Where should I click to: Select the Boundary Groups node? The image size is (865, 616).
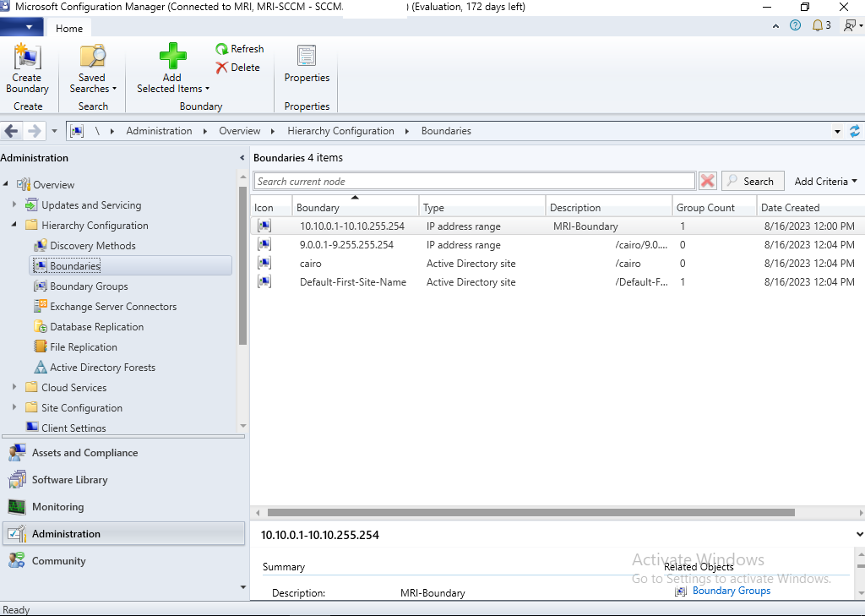click(x=89, y=286)
